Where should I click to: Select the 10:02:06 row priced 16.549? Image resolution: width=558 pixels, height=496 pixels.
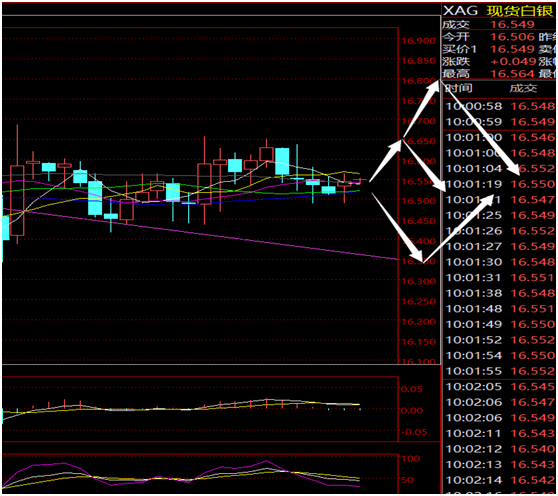coord(500,417)
